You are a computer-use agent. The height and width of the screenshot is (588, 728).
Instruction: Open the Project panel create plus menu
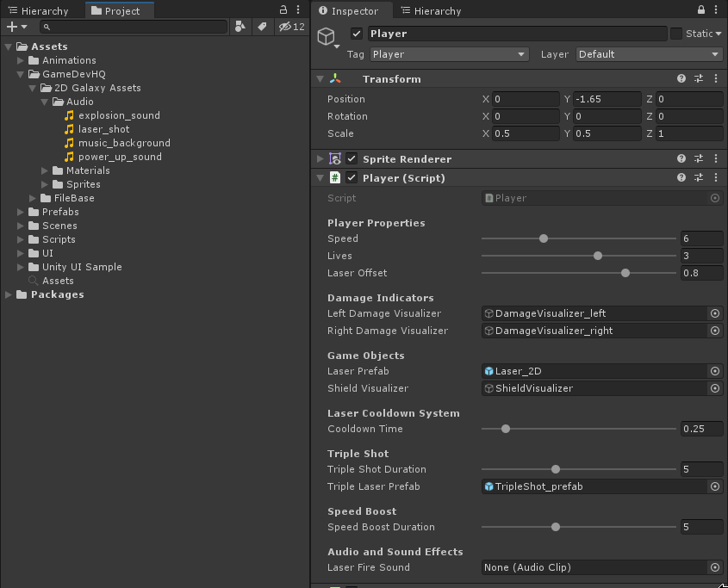click(x=16, y=27)
